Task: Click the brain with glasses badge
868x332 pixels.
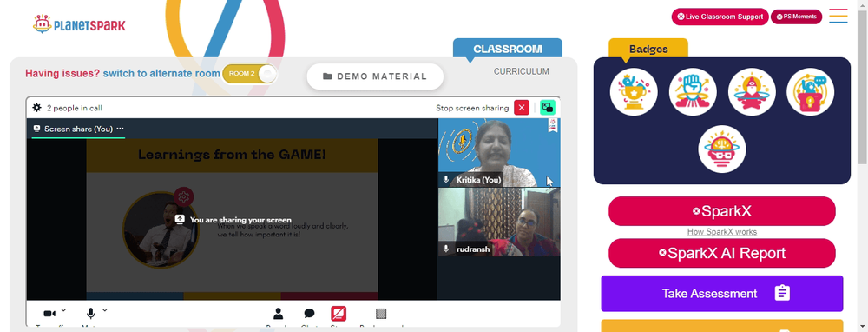Action: point(722,149)
